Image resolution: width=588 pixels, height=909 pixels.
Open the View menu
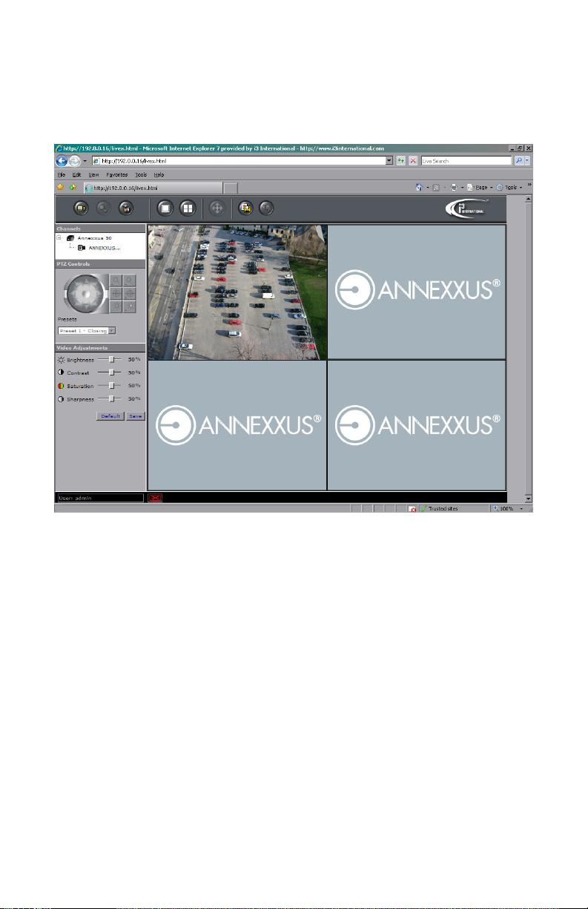[x=93, y=174]
